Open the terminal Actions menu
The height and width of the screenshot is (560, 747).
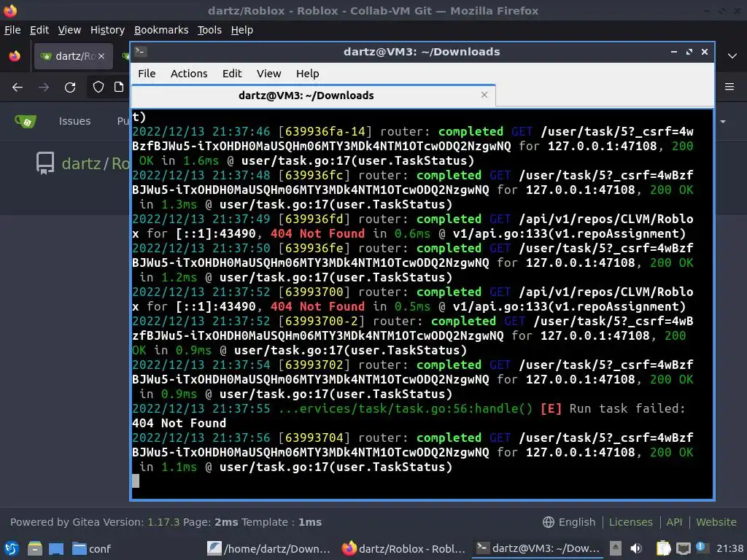click(189, 74)
